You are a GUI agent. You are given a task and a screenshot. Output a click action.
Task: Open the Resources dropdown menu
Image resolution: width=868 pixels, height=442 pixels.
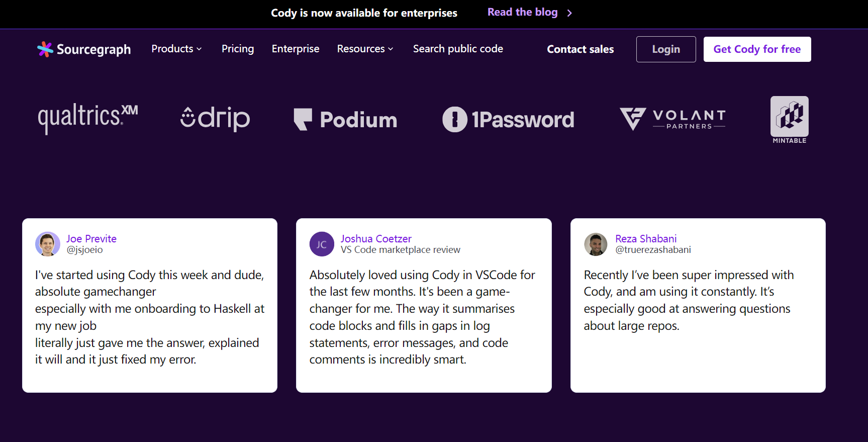point(365,49)
